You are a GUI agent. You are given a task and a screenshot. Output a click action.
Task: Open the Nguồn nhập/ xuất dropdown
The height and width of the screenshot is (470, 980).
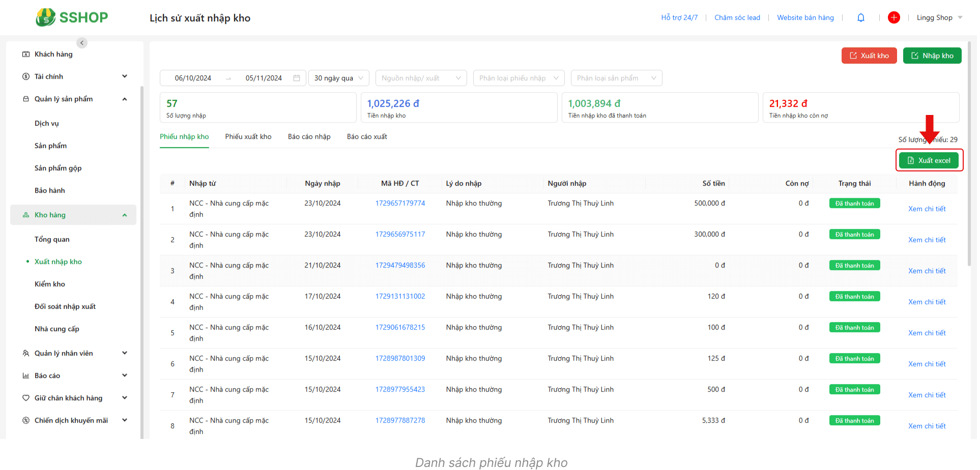click(x=421, y=78)
